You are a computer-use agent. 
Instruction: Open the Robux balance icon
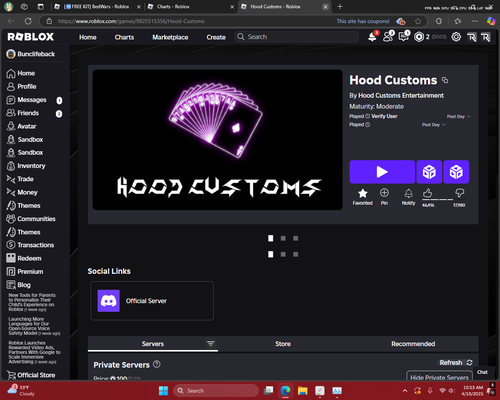click(x=419, y=37)
